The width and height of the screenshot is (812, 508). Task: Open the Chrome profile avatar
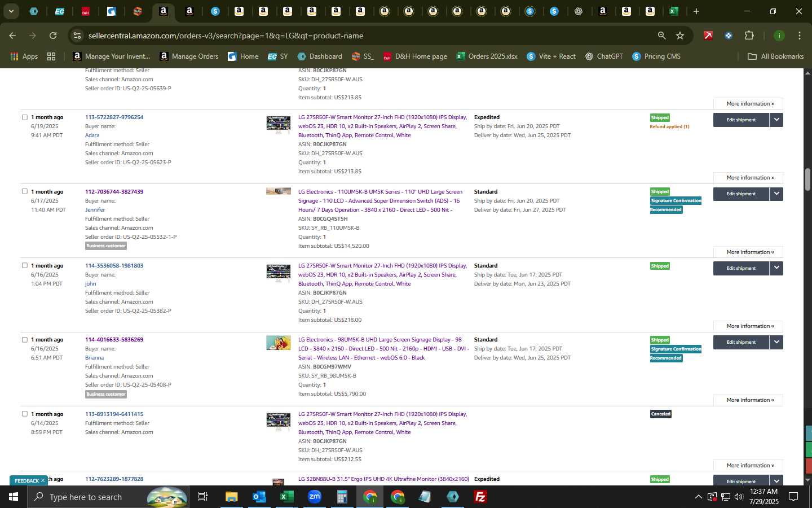[x=779, y=36]
